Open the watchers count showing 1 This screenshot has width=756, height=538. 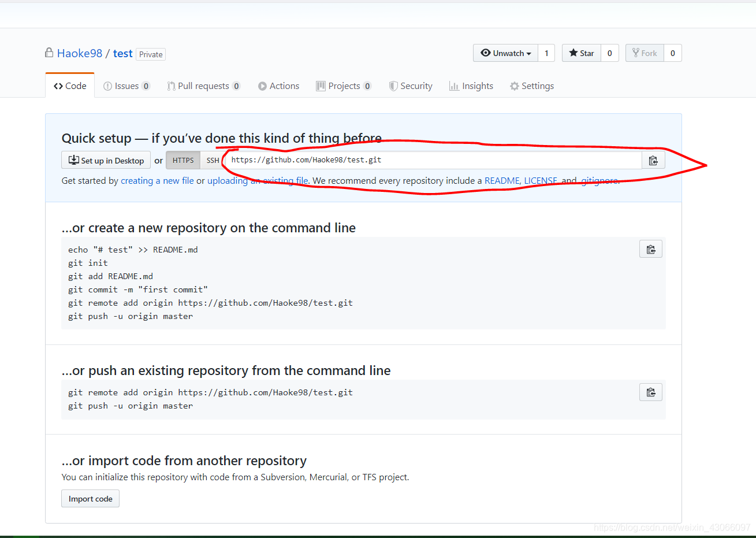pyautogui.click(x=546, y=53)
